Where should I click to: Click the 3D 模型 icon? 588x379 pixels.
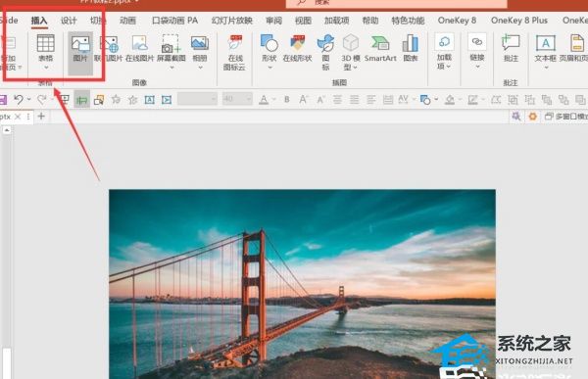point(351,52)
